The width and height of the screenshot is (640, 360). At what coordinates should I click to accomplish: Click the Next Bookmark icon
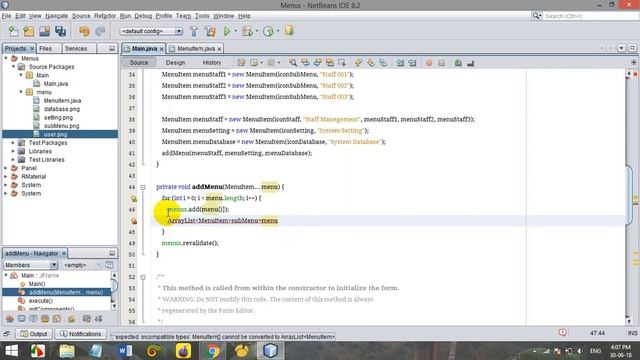coord(371,63)
